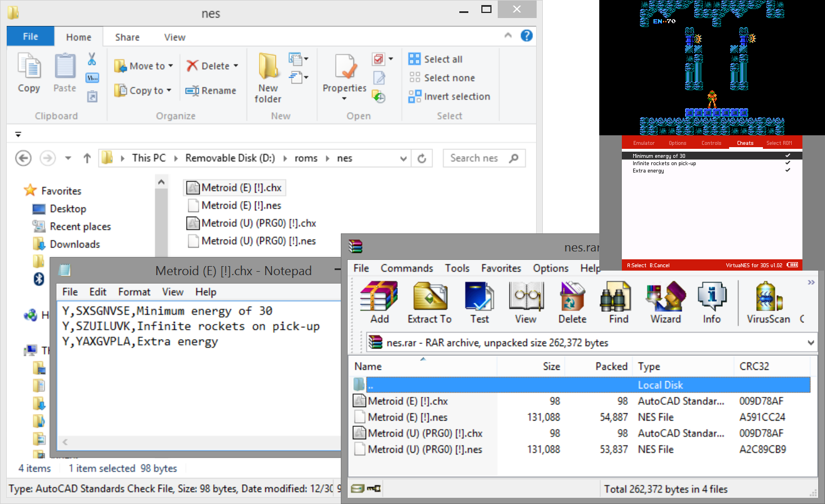Click the Cut scissors icon in ribbon
The width and height of the screenshot is (825, 504).
[x=92, y=59]
